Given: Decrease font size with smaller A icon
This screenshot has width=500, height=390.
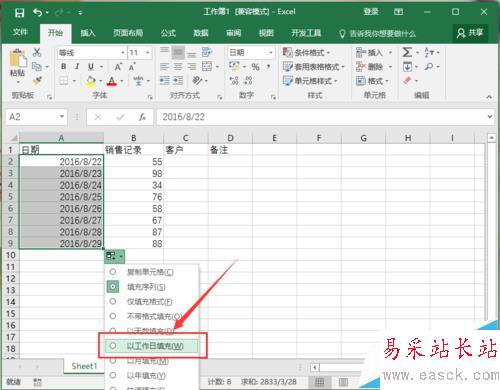Looking at the screenshot, I should 132,67.
